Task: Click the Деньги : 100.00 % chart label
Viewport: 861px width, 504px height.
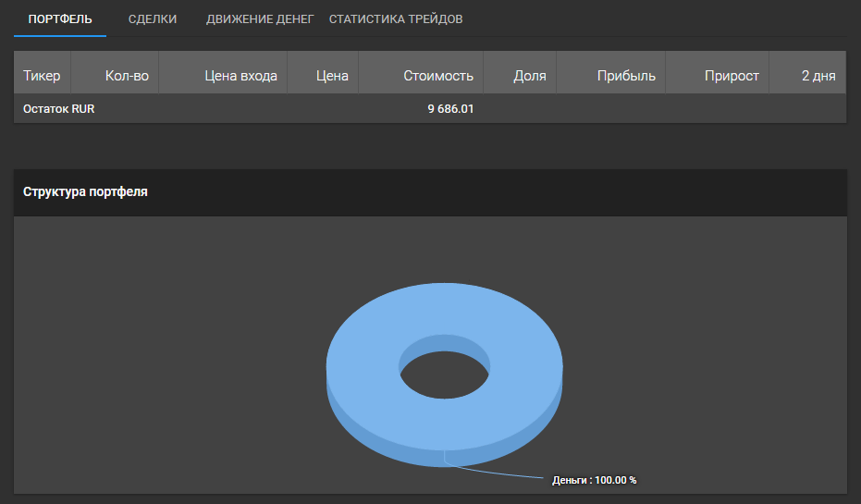Action: 594,480
